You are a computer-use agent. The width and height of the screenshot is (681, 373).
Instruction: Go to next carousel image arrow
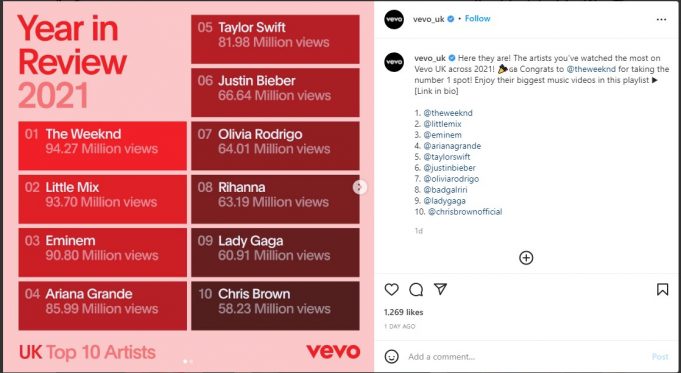point(359,187)
